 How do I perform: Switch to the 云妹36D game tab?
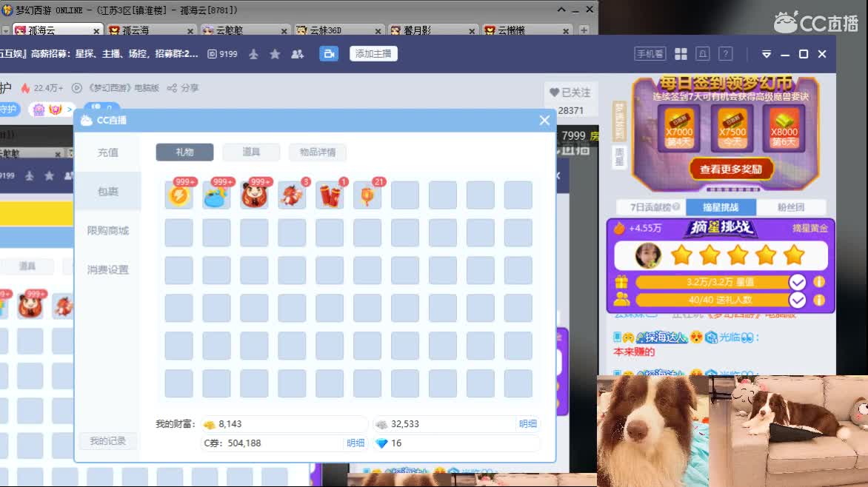tap(338, 30)
